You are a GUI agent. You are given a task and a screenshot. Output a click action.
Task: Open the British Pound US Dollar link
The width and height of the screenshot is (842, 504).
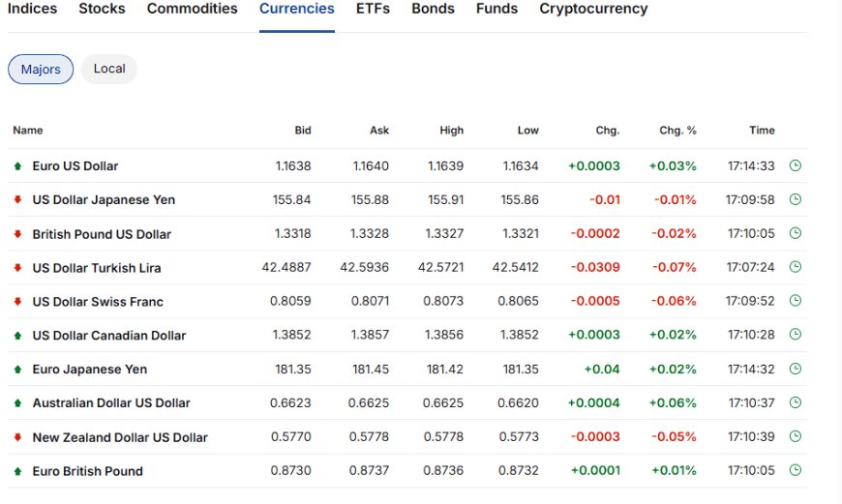click(x=102, y=234)
